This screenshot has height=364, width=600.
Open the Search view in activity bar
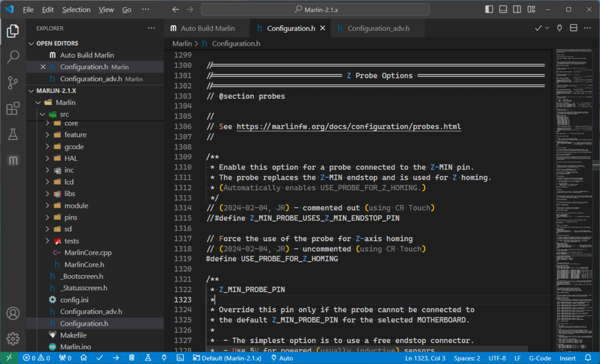13,57
